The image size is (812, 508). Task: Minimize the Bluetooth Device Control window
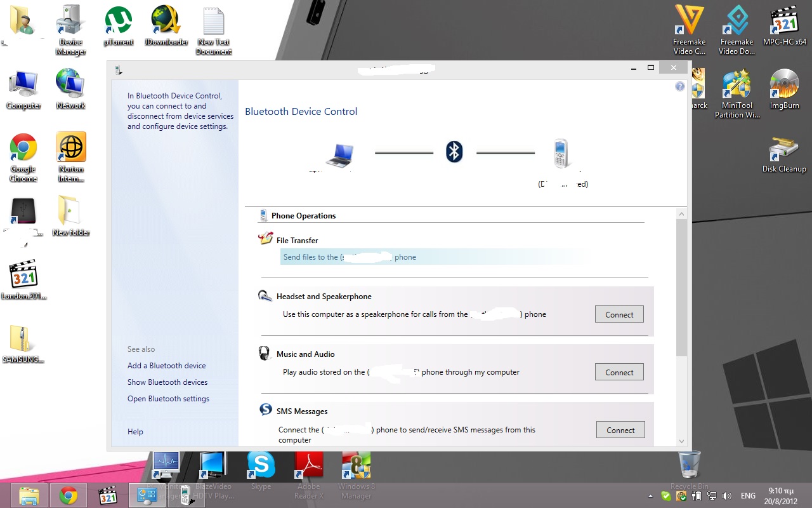(634, 67)
